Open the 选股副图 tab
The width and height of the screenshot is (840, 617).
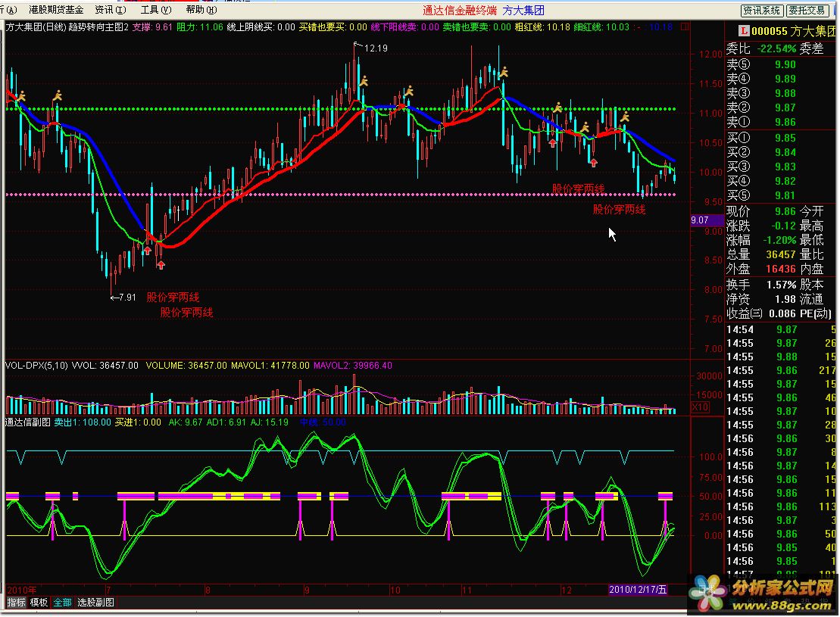coord(96,603)
